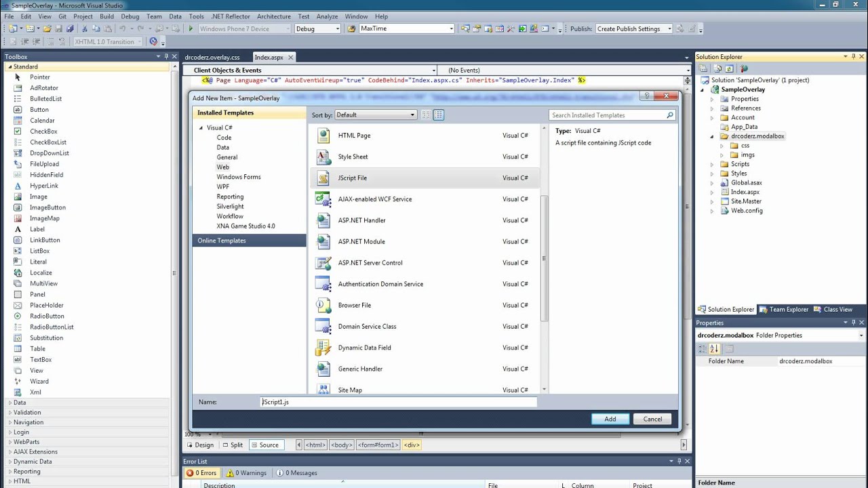This screenshot has height=488, width=868.
Task: Click the template list vertical scrollbar
Action: (544, 258)
